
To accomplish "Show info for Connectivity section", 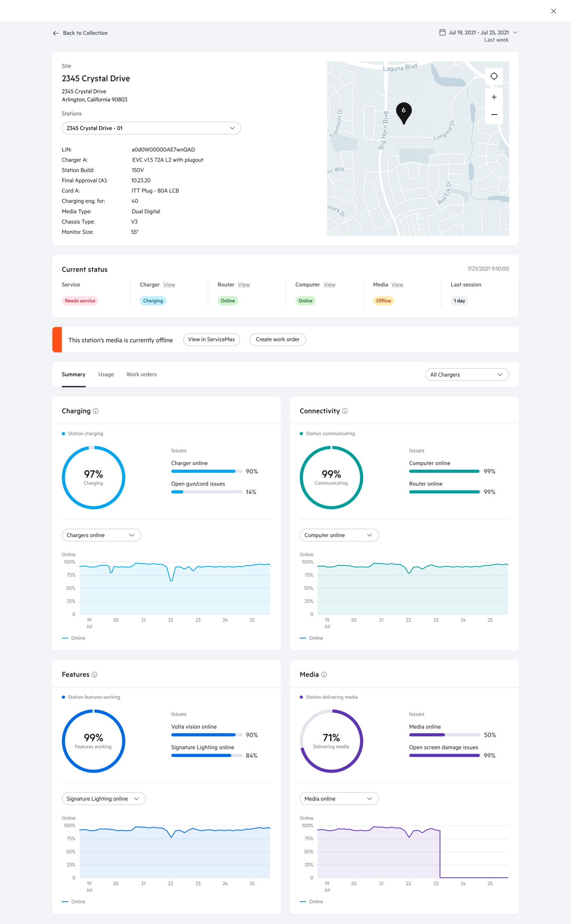I will click(345, 411).
